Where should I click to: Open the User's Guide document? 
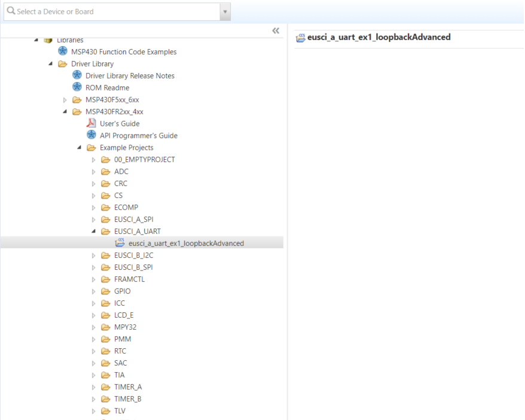pyautogui.click(x=120, y=124)
